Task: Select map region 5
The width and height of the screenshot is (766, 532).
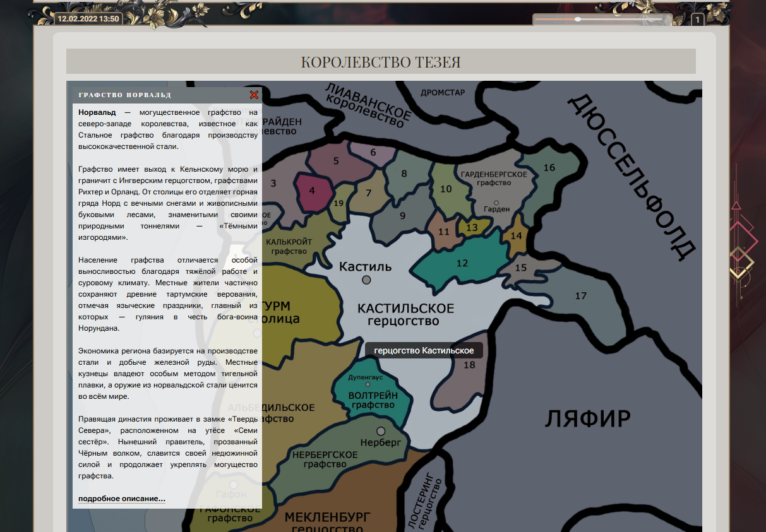Action: tap(336, 161)
